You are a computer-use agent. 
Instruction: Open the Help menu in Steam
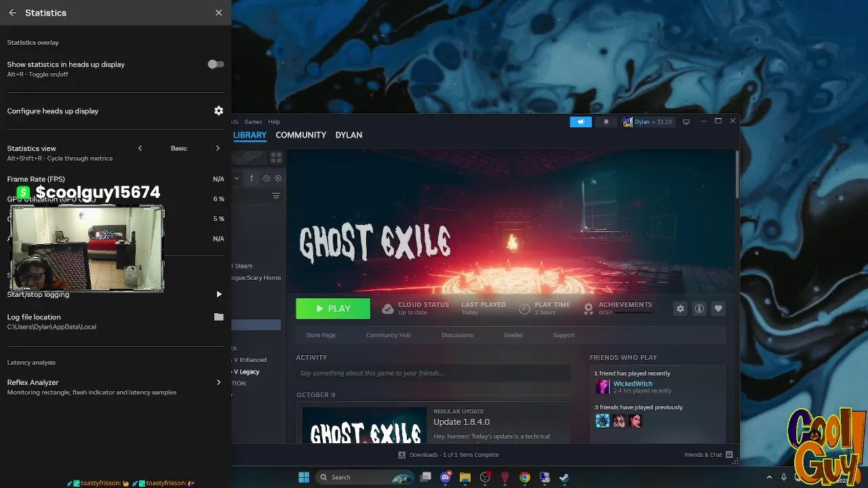pyautogui.click(x=274, y=122)
